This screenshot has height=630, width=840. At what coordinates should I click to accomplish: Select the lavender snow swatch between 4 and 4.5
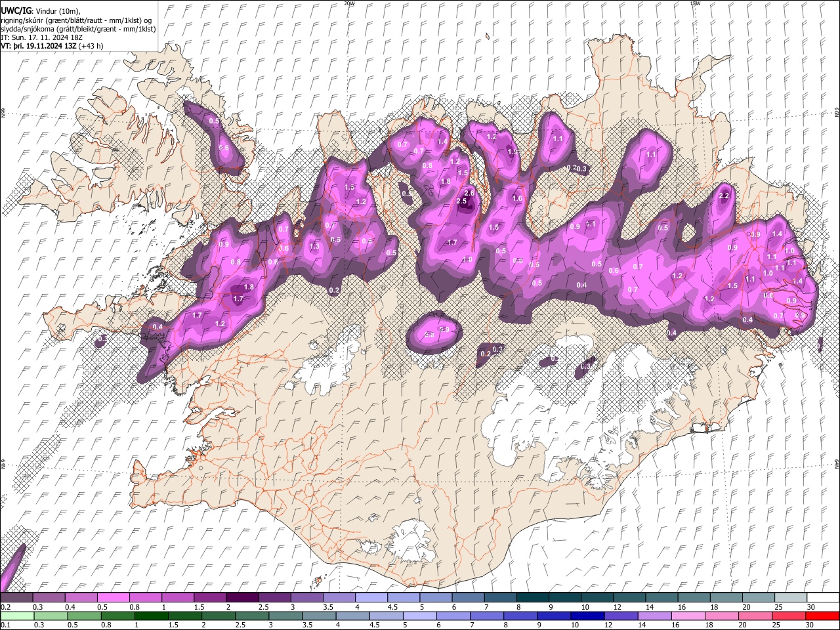tap(370, 597)
